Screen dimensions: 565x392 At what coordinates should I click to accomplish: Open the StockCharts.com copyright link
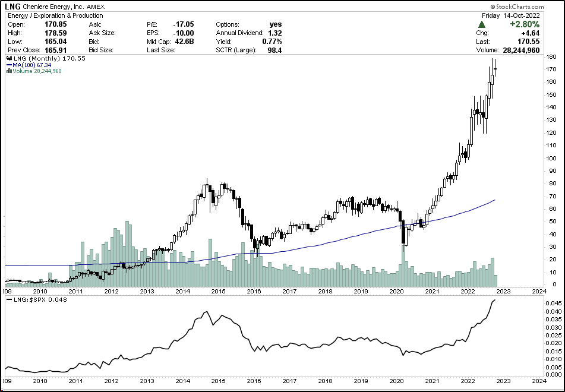coord(517,7)
